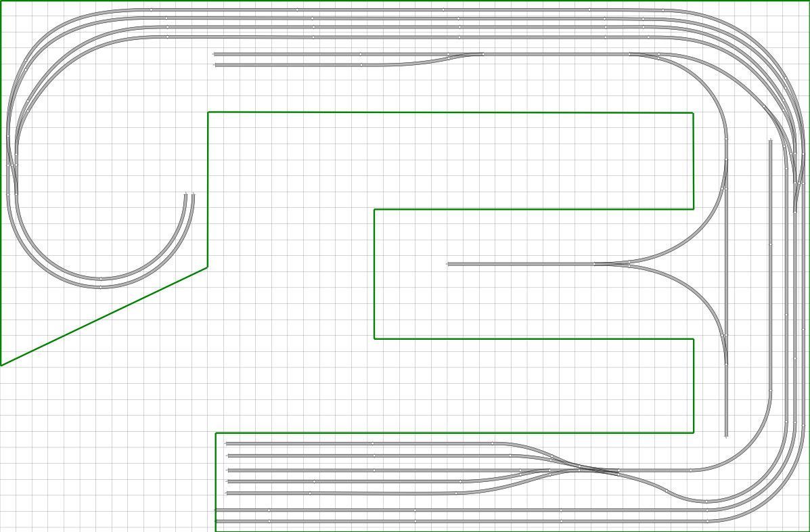Click the green benchwork corner above the semicircle loop's ends
Screen dimensions: 810x532
click(208, 112)
